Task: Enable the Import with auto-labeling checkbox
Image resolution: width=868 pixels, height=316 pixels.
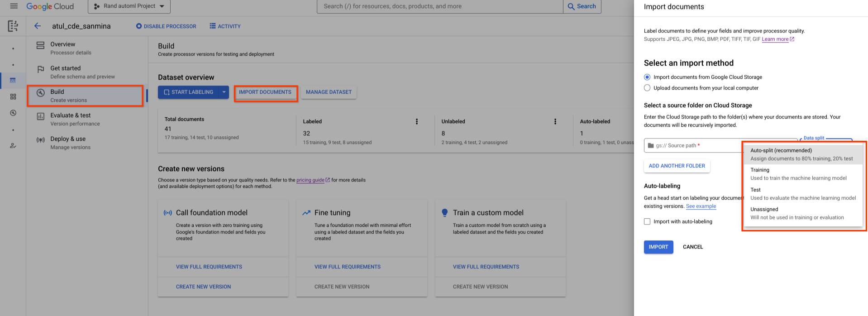Action: pos(647,221)
